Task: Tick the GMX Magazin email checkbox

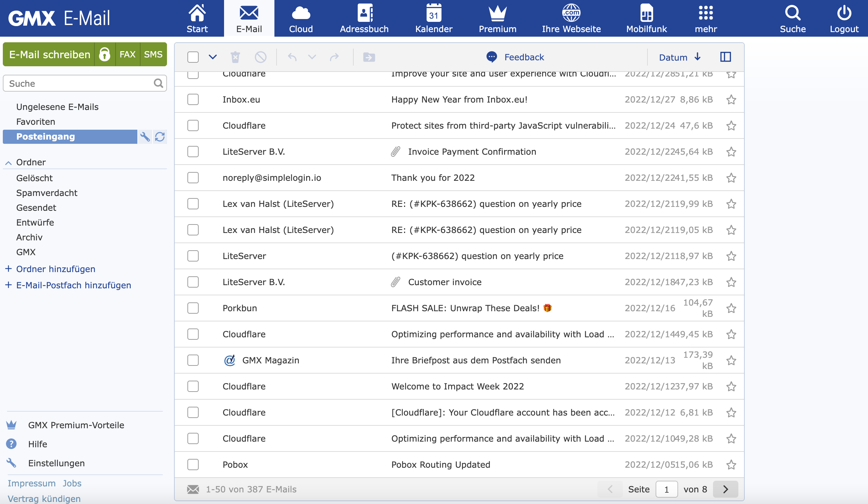Action: 193,360
